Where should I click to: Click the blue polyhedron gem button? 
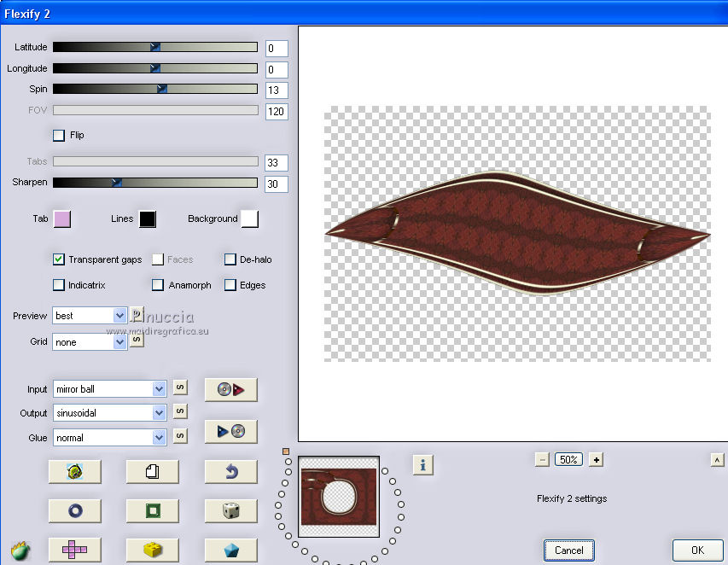click(x=230, y=550)
